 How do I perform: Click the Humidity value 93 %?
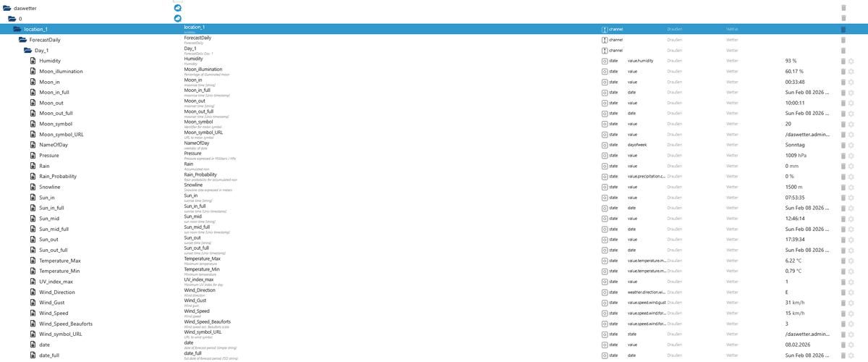click(791, 61)
